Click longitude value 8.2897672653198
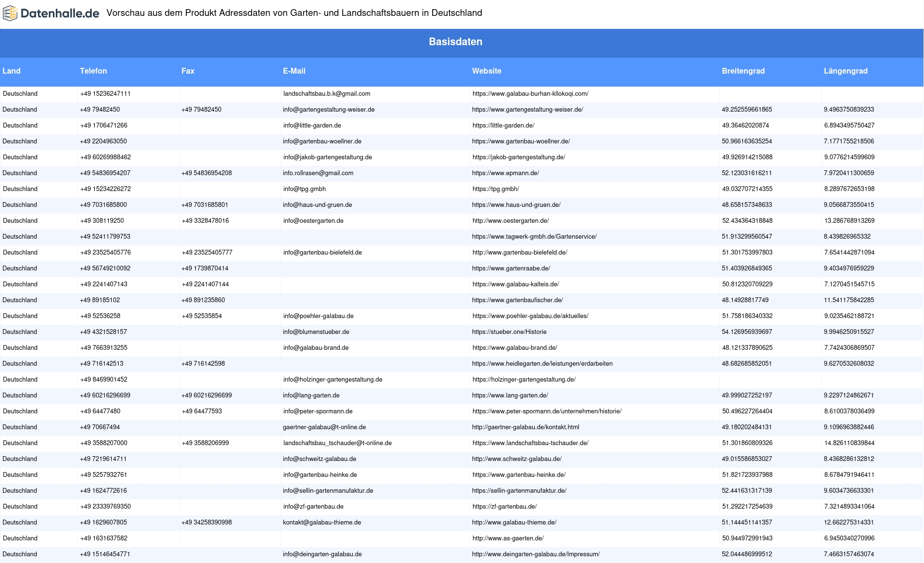Image resolution: width=924 pixels, height=563 pixels. tap(849, 189)
